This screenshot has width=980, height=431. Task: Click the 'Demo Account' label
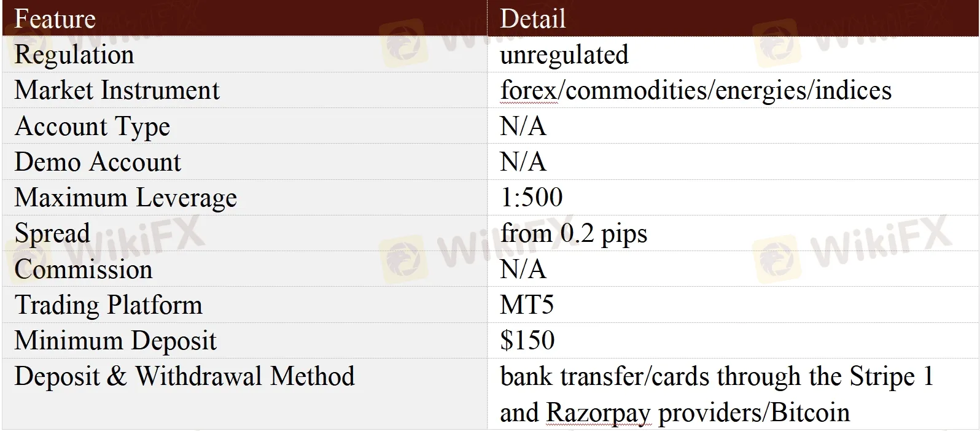pos(98,162)
